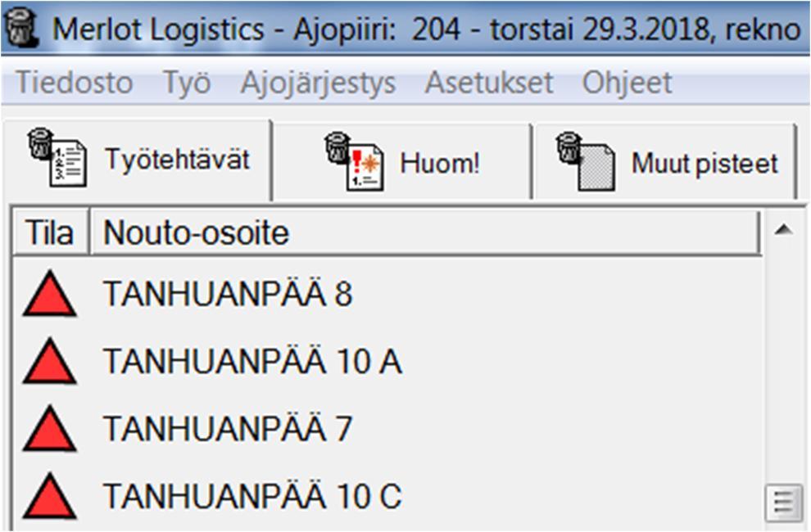Open the Asetukset menu
Image resolution: width=811 pixels, height=532 pixels.
coord(489,83)
